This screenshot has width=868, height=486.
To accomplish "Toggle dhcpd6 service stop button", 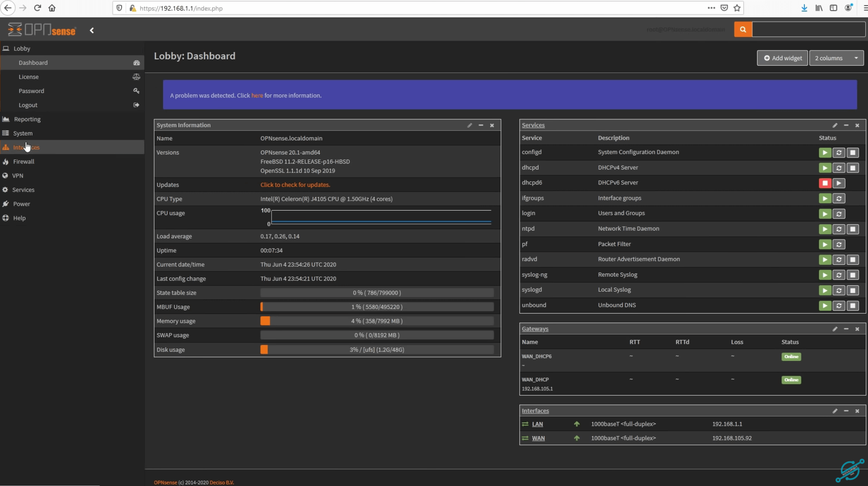I will pyautogui.click(x=824, y=182).
